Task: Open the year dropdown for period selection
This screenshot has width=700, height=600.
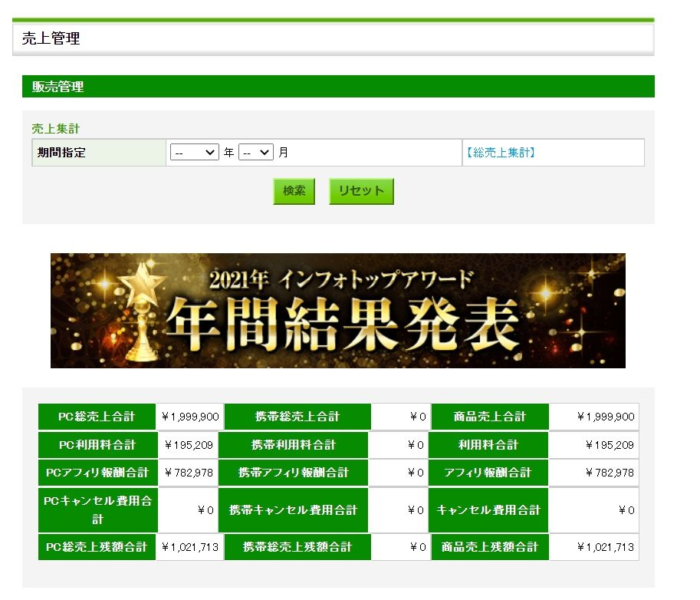Action: (195, 153)
